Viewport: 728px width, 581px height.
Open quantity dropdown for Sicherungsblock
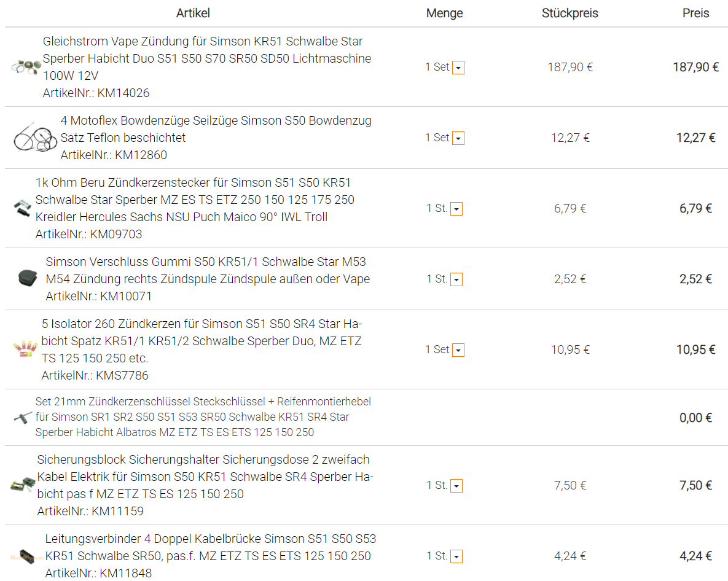[x=456, y=486]
